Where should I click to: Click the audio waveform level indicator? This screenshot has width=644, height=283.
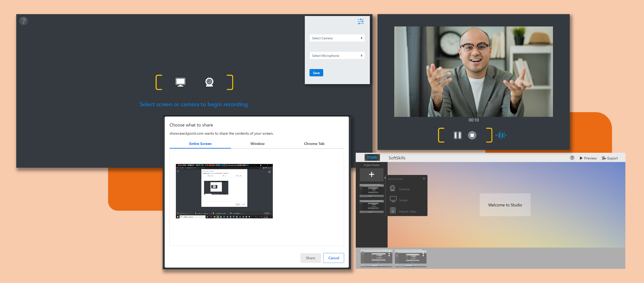coord(501,135)
